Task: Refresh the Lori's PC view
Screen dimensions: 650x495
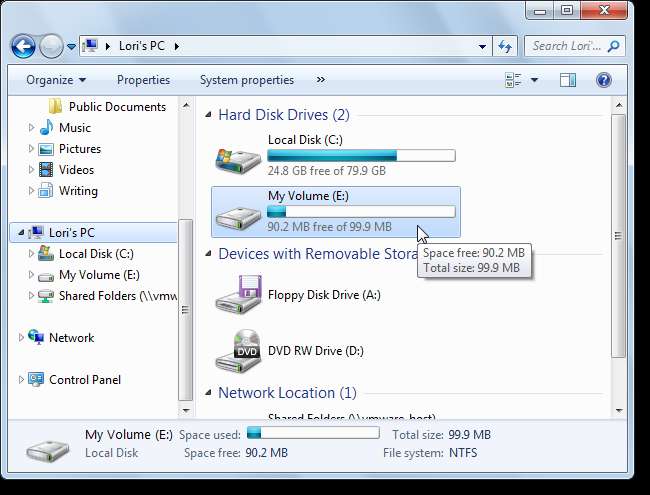Action: point(505,46)
